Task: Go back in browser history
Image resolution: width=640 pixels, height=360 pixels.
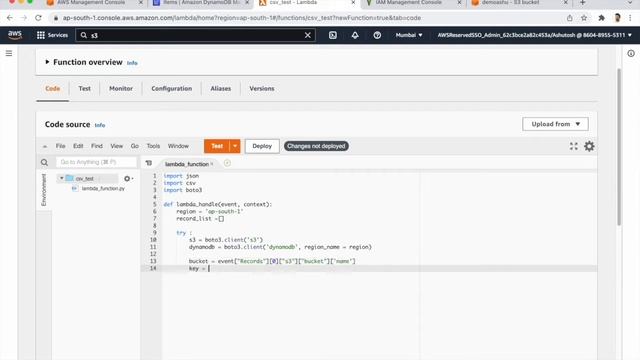Action: point(10,18)
